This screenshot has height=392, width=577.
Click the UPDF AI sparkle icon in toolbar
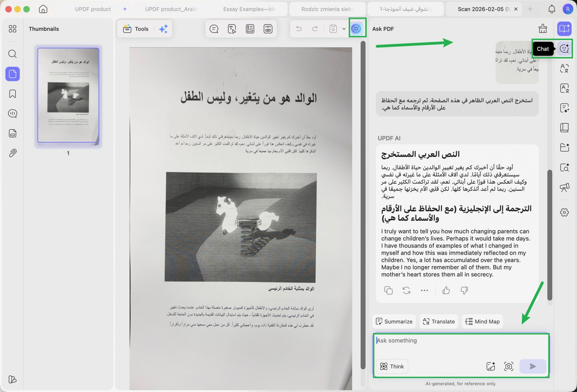(x=163, y=29)
